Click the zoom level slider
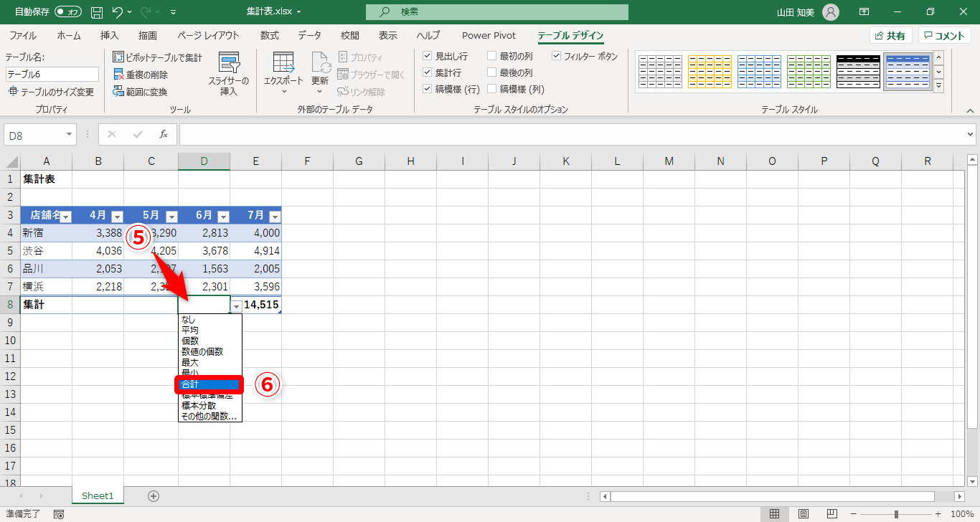The image size is (980, 522). pyautogui.click(x=896, y=514)
